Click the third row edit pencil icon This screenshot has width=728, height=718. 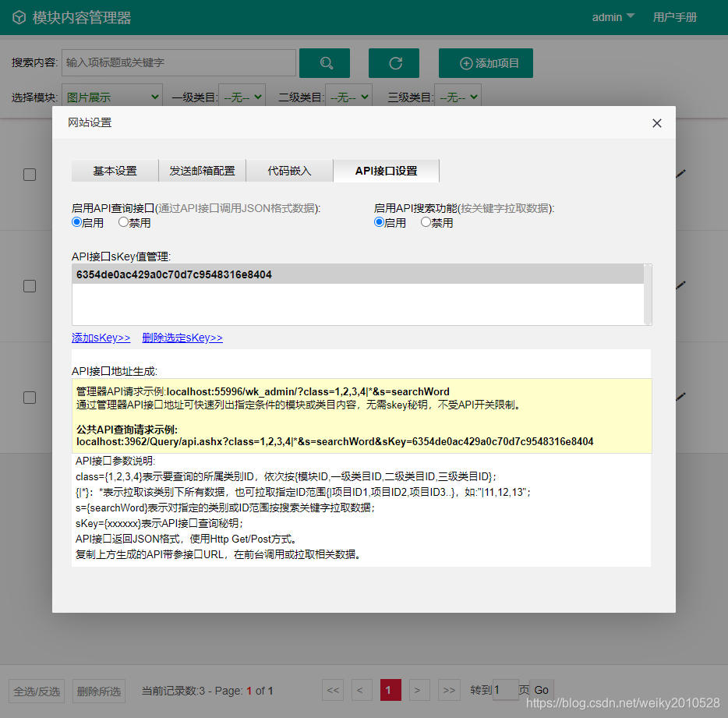click(x=680, y=397)
